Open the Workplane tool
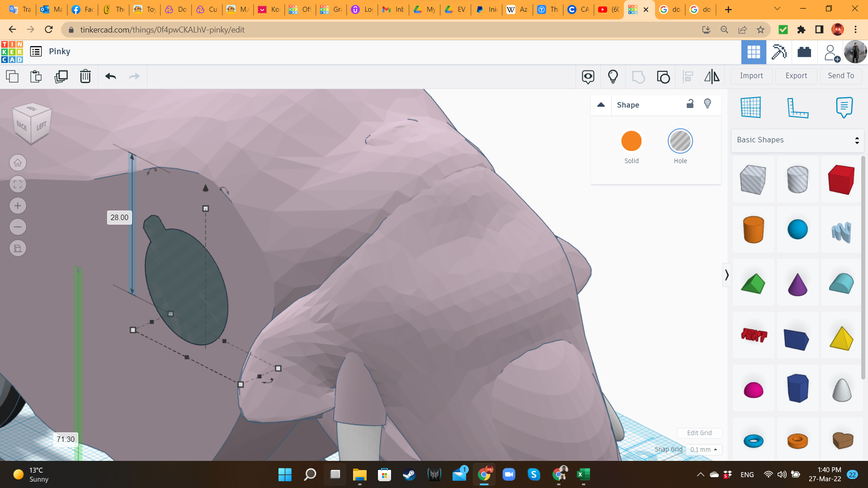 (x=751, y=108)
